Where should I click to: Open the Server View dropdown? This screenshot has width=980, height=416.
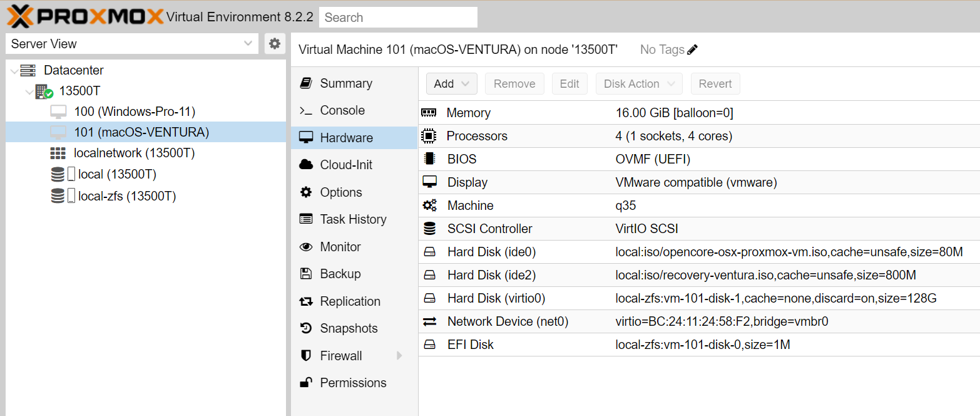coord(248,43)
